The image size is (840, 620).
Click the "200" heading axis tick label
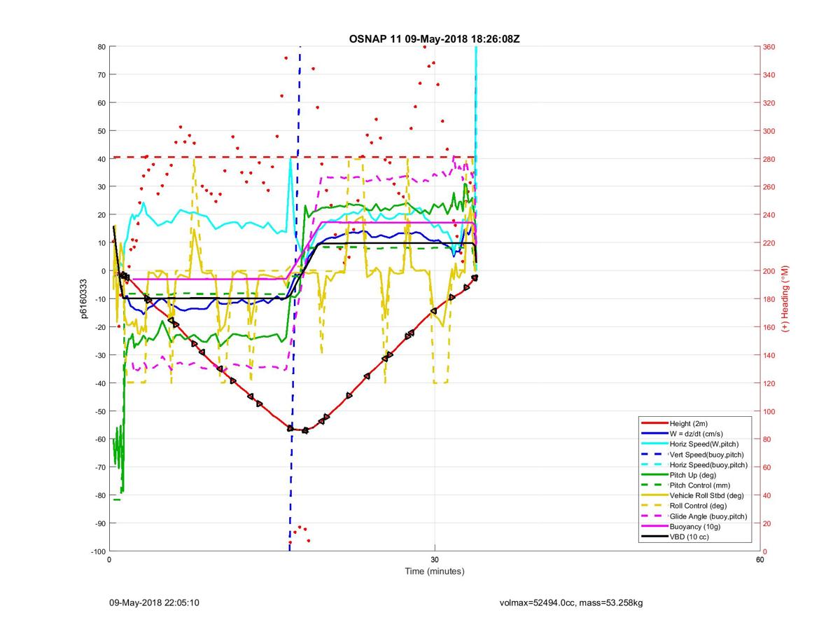pyautogui.click(x=769, y=271)
